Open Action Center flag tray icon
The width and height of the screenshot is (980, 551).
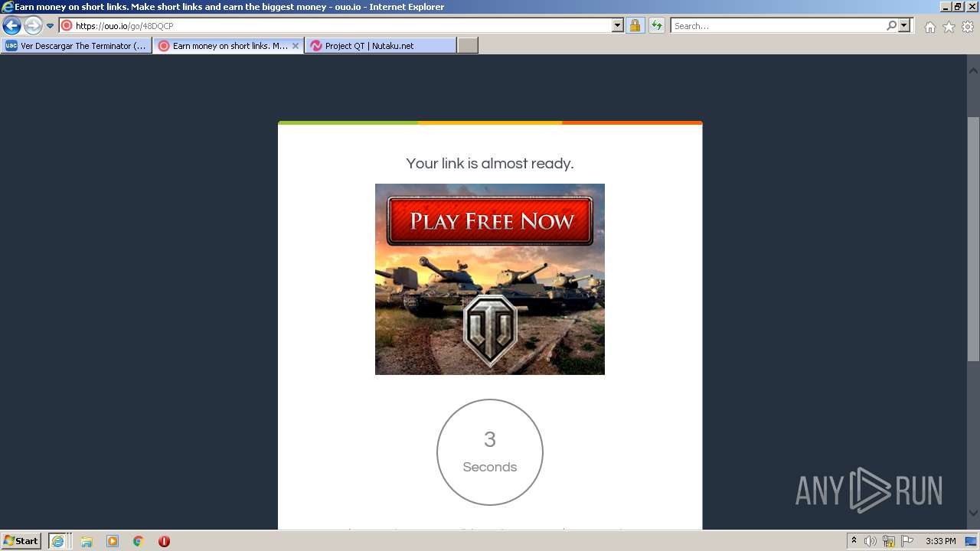click(x=907, y=541)
